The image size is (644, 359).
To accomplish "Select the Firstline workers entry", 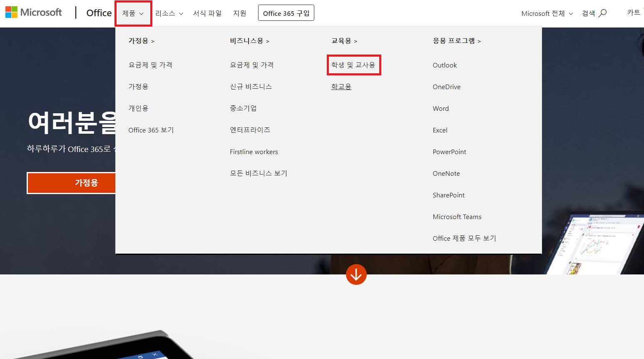I will [x=254, y=152].
